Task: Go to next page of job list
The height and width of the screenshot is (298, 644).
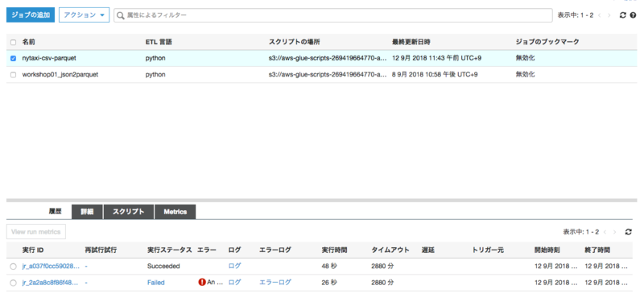Action: [x=609, y=15]
